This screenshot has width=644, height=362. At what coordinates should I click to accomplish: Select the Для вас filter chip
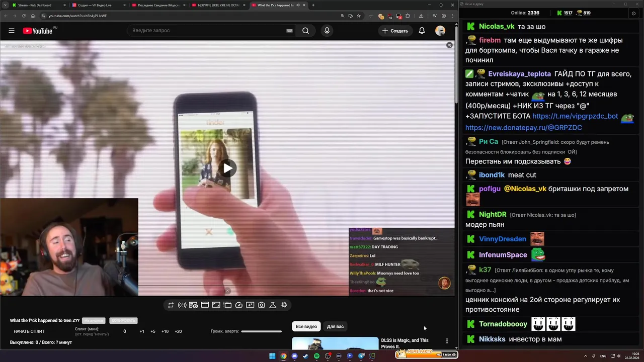pyautogui.click(x=336, y=326)
